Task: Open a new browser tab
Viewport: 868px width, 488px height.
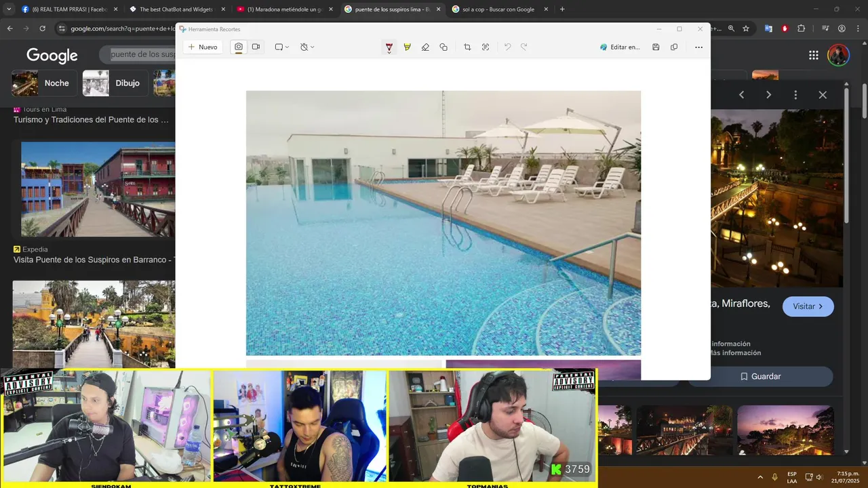Action: coord(562,9)
